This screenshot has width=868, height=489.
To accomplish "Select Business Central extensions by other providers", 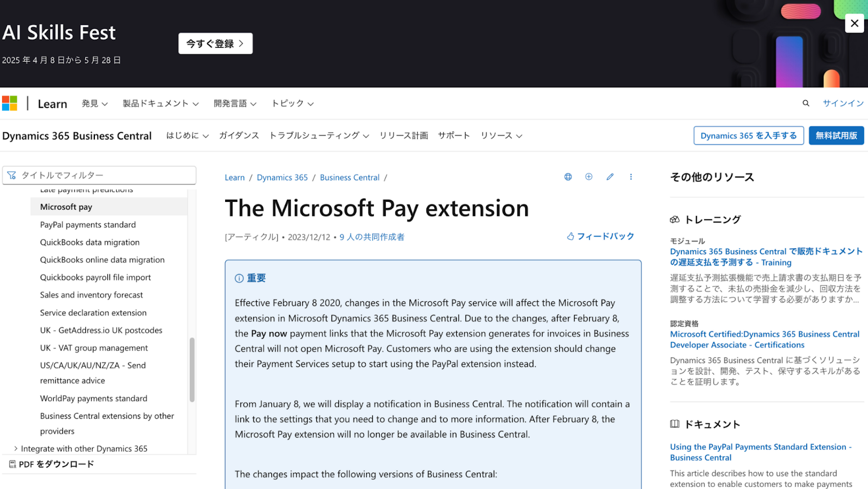I will click(107, 423).
